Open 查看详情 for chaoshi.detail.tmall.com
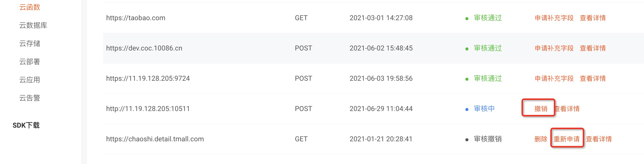This screenshot has height=164, width=644. click(599, 139)
